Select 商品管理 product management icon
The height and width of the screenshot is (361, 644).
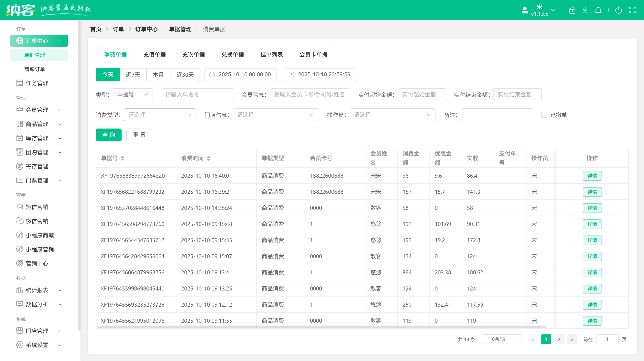20,124
